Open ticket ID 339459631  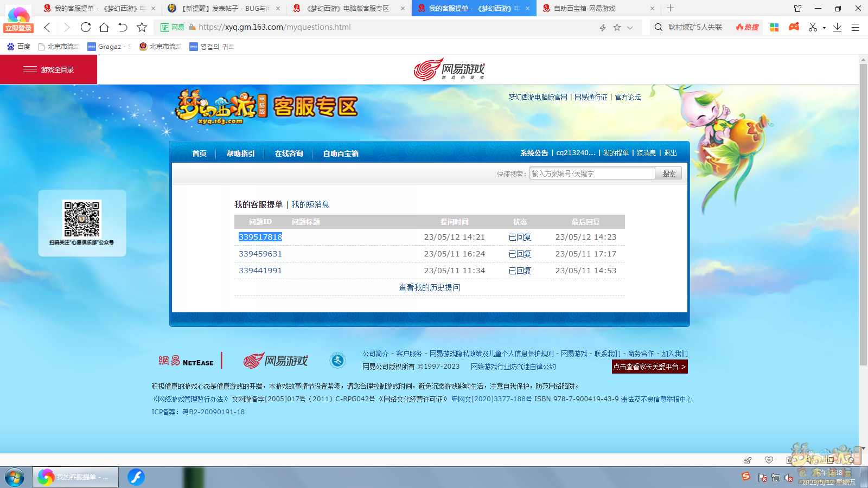click(260, 254)
